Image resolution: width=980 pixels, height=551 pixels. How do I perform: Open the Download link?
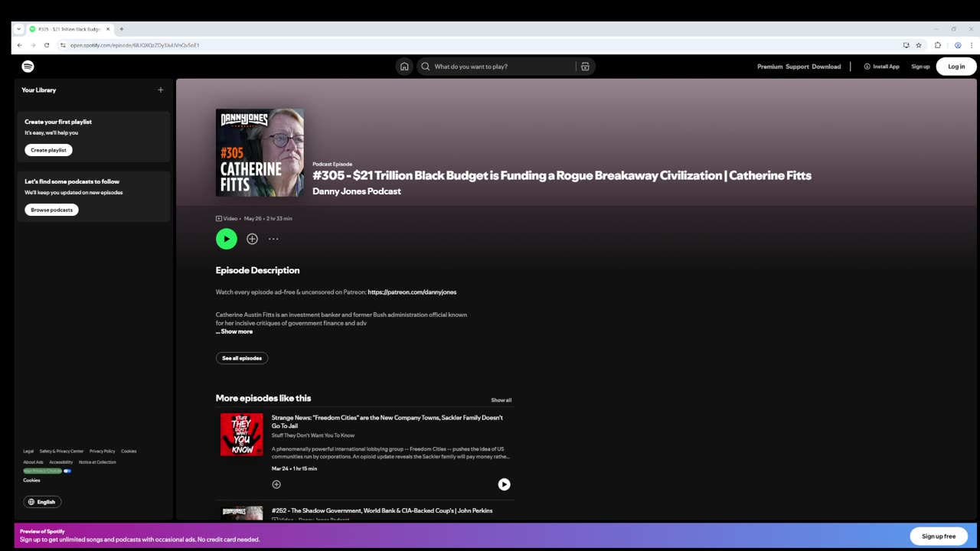pos(826,67)
